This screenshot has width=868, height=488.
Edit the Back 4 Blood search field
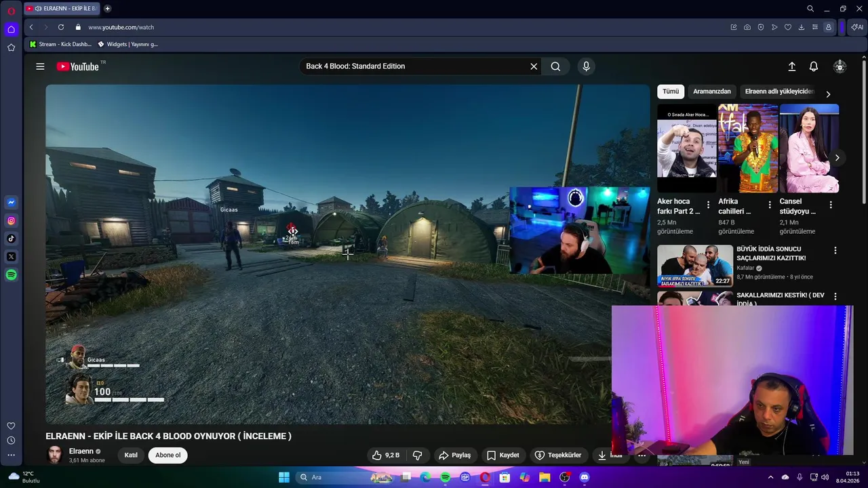pyautogui.click(x=414, y=66)
